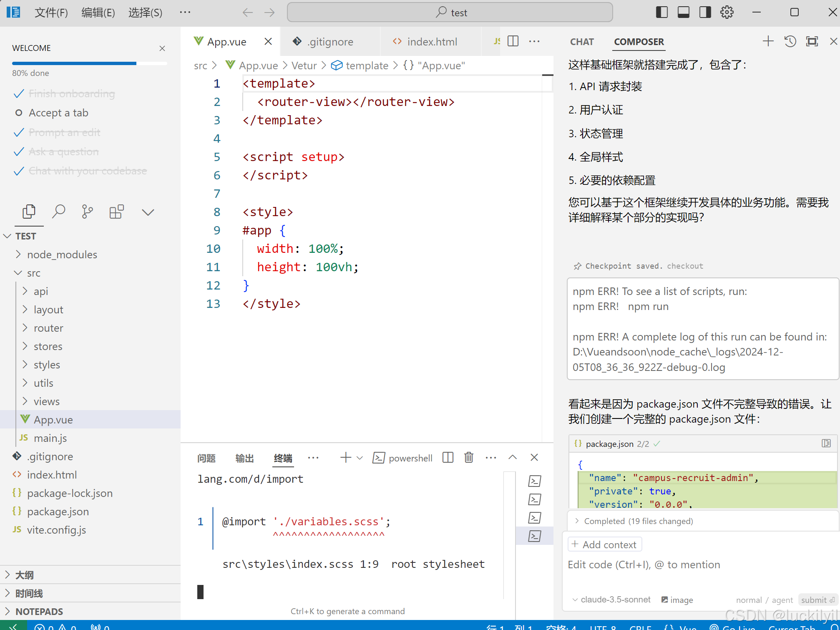Switch composer mode to agent
This screenshot has height=630, width=840.
pos(782,600)
